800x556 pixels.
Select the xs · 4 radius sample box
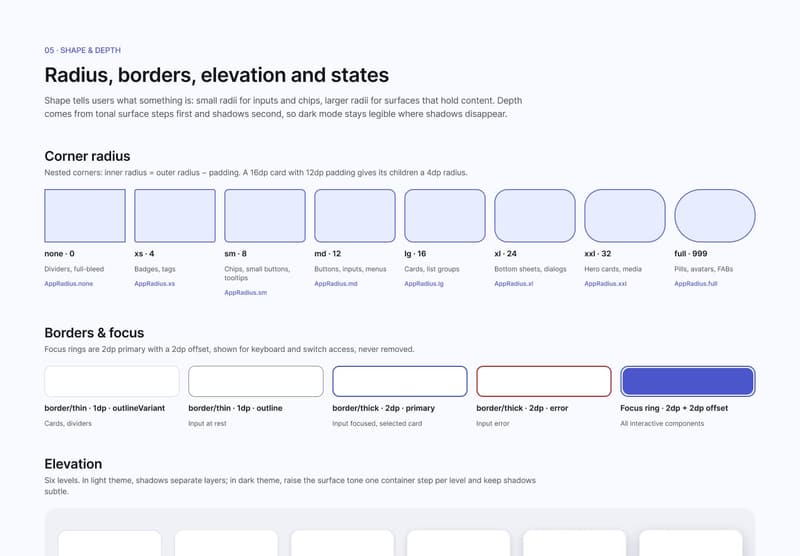tap(175, 216)
